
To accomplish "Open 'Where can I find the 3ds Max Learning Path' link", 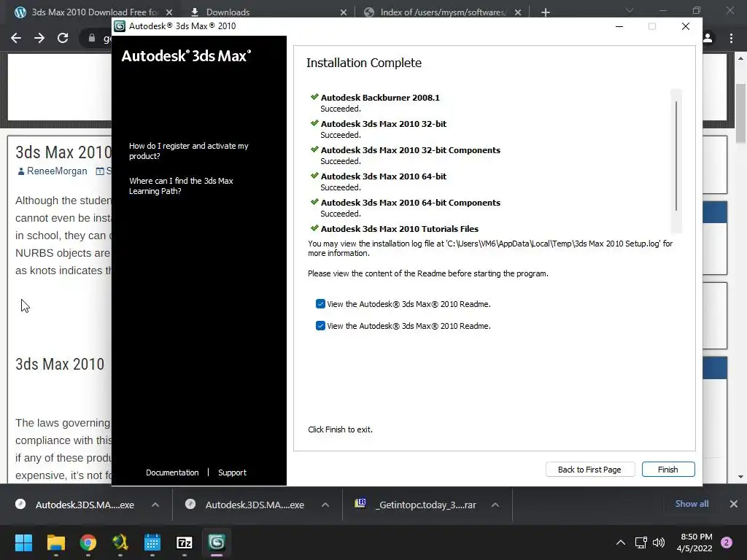I will click(181, 186).
